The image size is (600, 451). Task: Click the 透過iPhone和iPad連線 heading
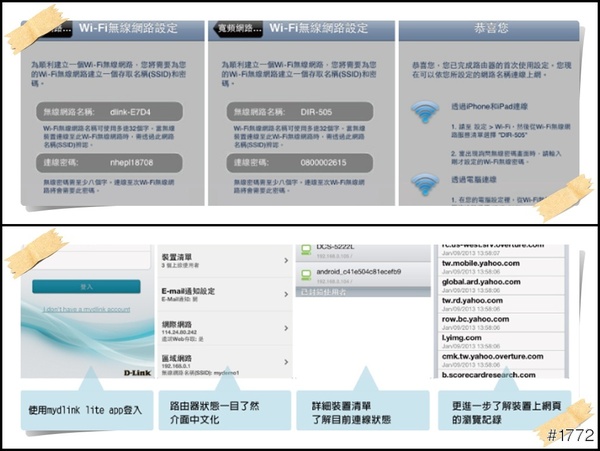pyautogui.click(x=489, y=106)
